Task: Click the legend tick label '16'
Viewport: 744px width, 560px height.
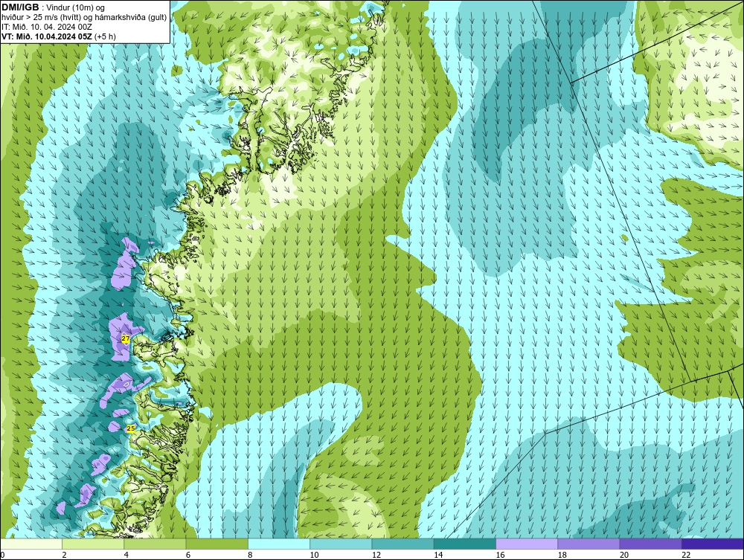Action: [x=500, y=556]
